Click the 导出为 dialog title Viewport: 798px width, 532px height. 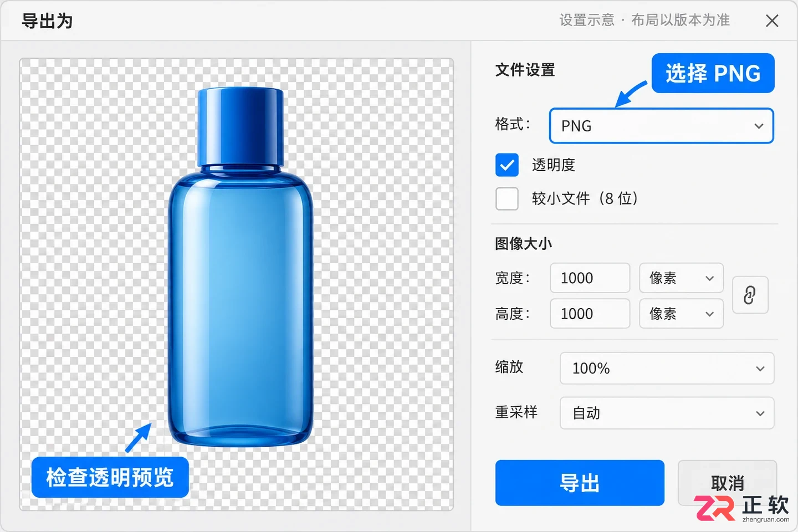pos(47,21)
